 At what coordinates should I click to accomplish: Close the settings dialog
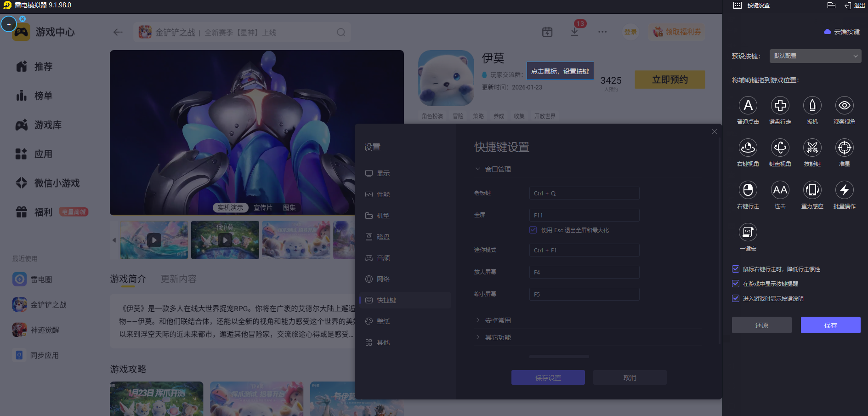714,131
